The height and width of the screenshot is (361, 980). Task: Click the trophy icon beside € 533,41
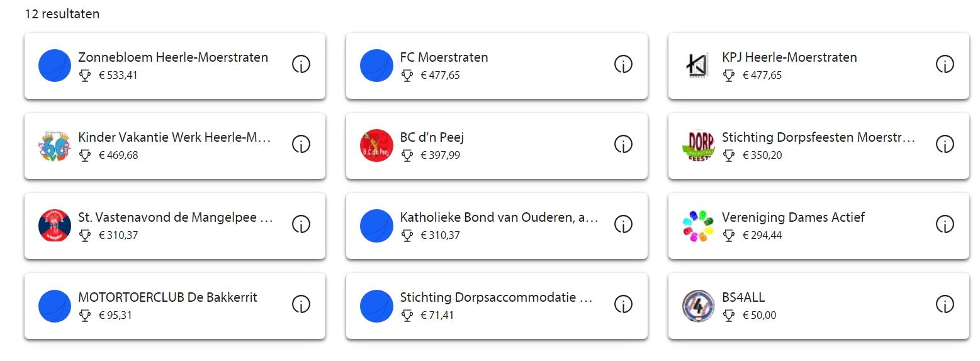coord(85,76)
